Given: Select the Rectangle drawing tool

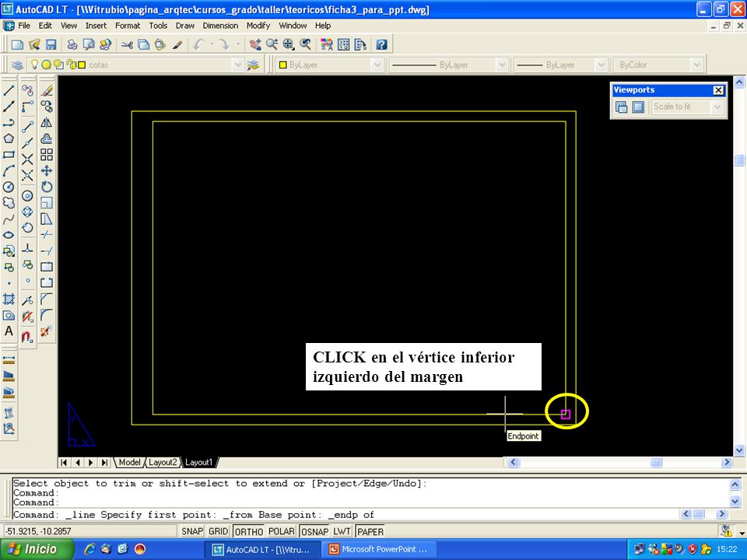Looking at the screenshot, I should point(9,155).
